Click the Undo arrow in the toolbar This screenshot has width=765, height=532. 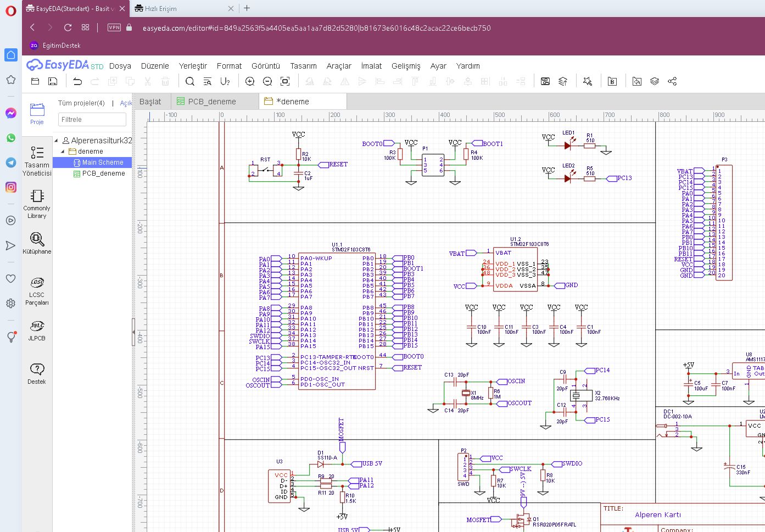click(x=77, y=81)
